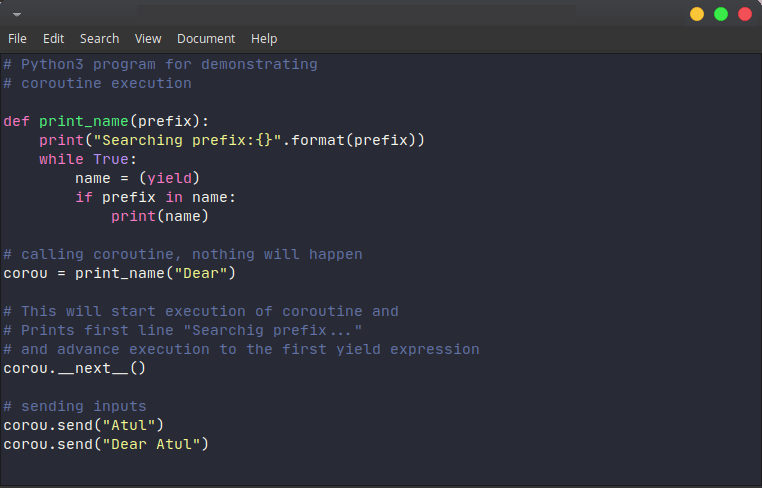Click the corou.send("Atul") line
Viewport: 762px width, 488px height.
(84, 425)
